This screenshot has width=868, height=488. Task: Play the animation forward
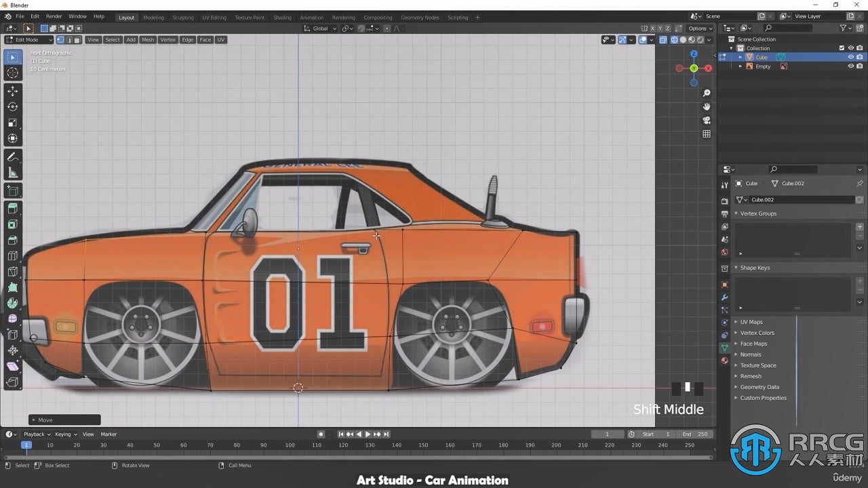368,434
